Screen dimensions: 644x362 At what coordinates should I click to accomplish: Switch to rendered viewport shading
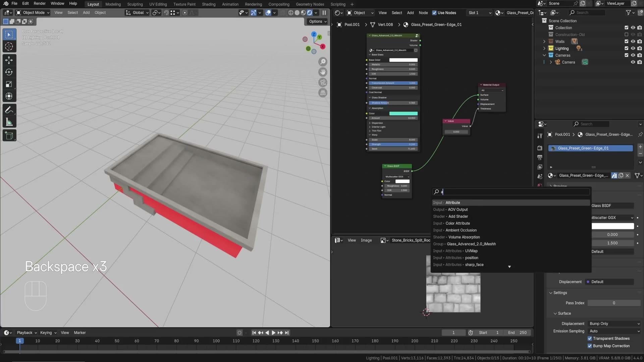(x=310, y=13)
